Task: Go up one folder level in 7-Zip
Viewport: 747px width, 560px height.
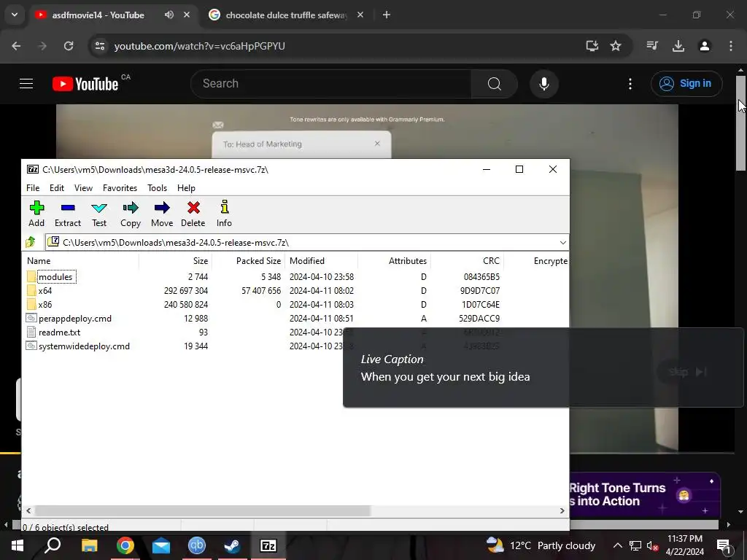Action: click(x=31, y=242)
